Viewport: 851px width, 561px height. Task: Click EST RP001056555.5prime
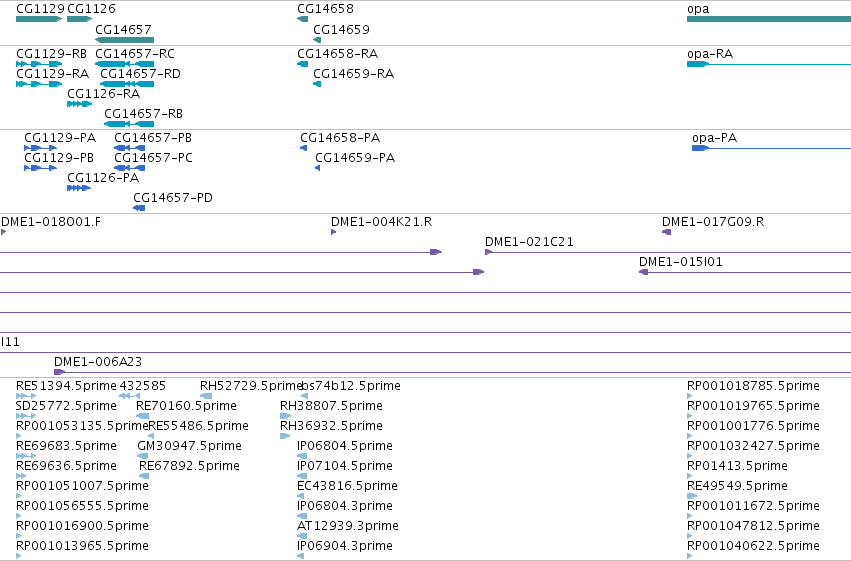click(x=19, y=516)
